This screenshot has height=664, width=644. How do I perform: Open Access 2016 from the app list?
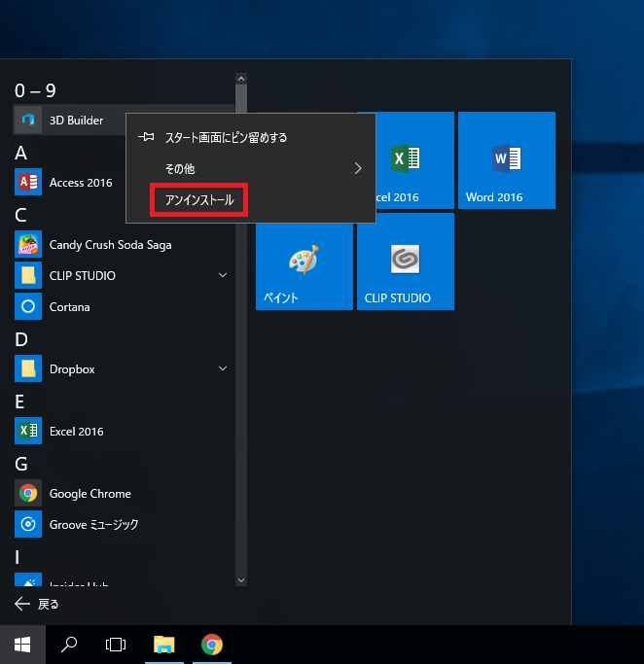80,183
